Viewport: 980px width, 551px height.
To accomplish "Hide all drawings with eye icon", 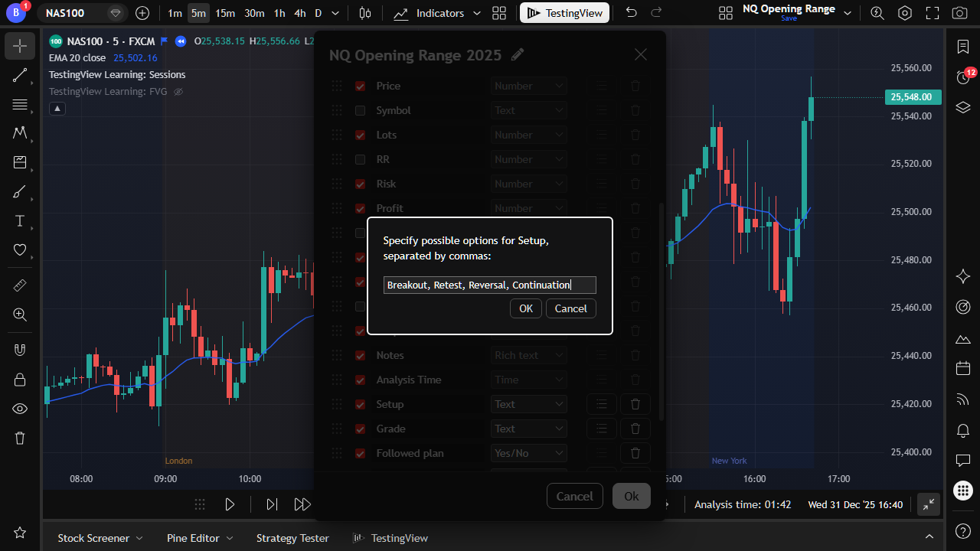I will [20, 409].
